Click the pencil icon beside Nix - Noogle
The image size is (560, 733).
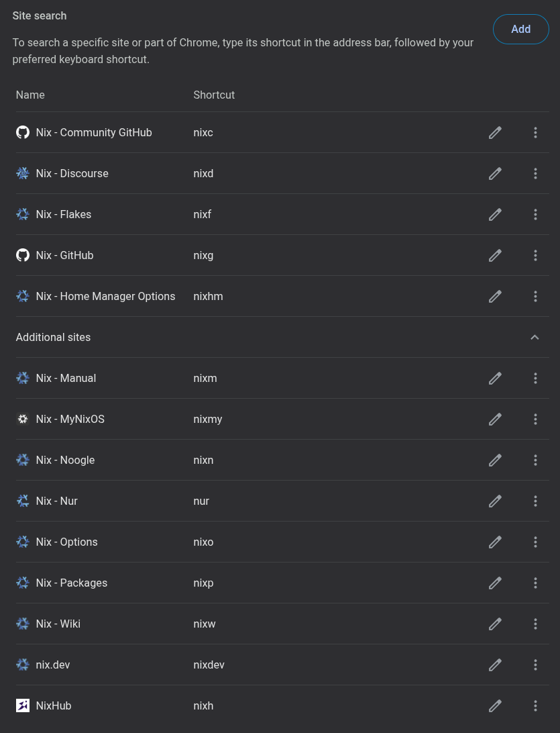click(495, 460)
